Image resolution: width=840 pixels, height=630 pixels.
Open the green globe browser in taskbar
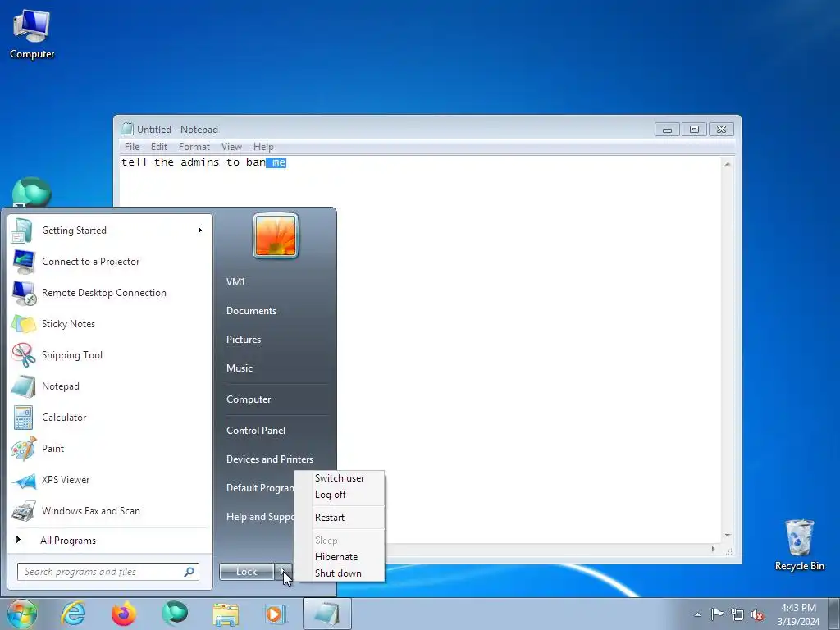[175, 614]
